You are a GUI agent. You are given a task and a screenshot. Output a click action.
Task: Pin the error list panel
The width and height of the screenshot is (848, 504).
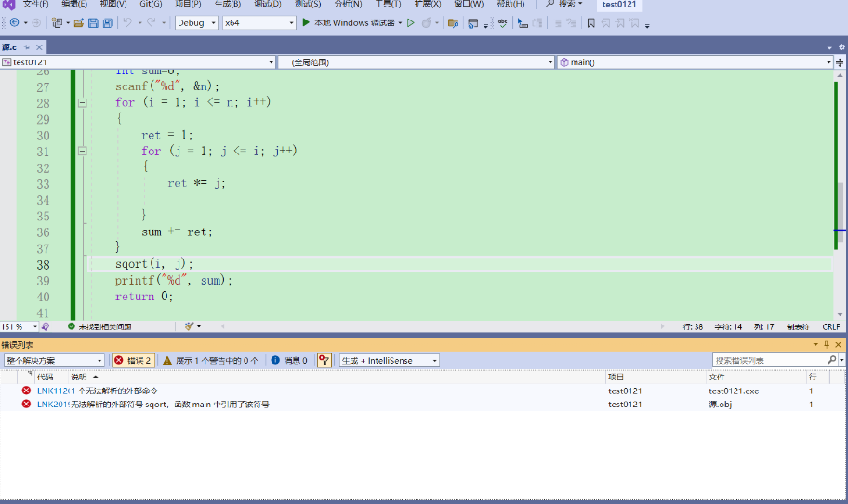pos(827,344)
